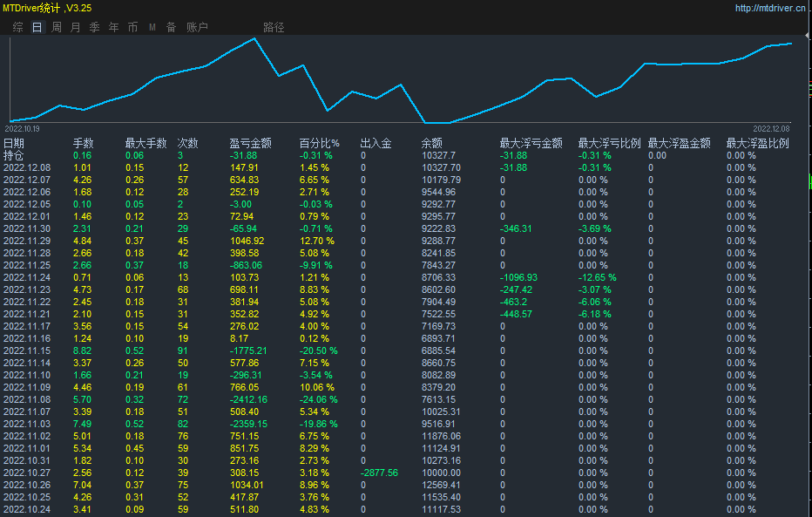Click the equity curve peak on the chart
This screenshot has width=812, height=517.
pyautogui.click(x=254, y=38)
